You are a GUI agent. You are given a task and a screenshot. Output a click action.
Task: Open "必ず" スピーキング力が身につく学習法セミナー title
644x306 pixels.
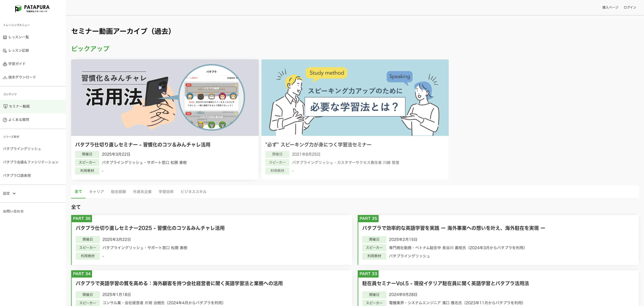pos(318,145)
